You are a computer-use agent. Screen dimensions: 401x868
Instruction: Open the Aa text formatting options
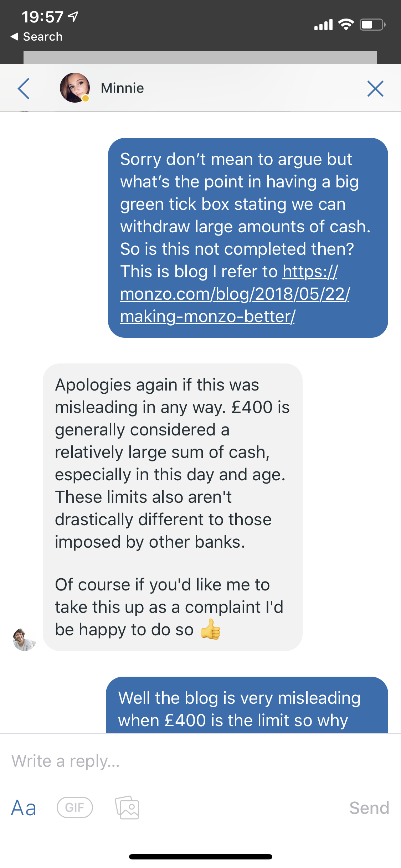24,808
